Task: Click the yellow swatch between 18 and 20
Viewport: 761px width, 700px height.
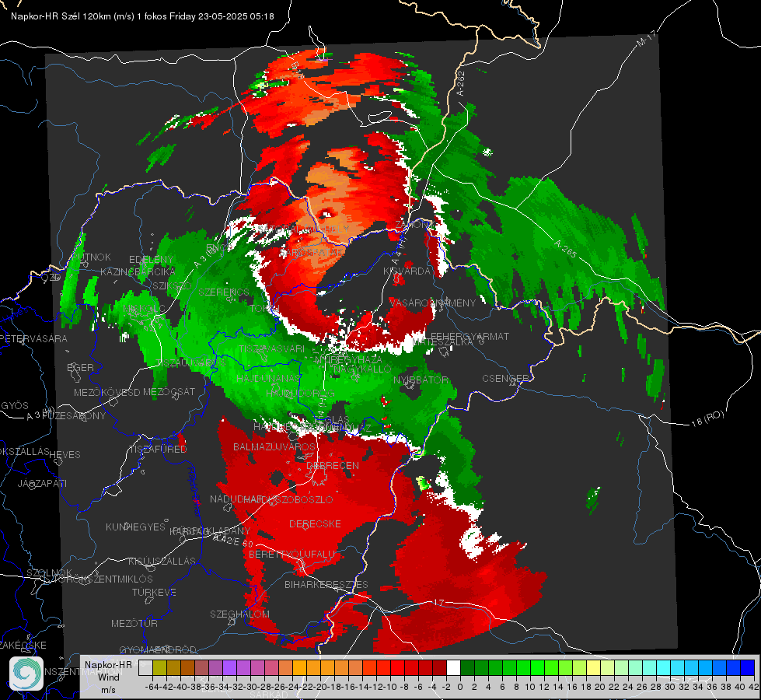Action: click(x=593, y=668)
